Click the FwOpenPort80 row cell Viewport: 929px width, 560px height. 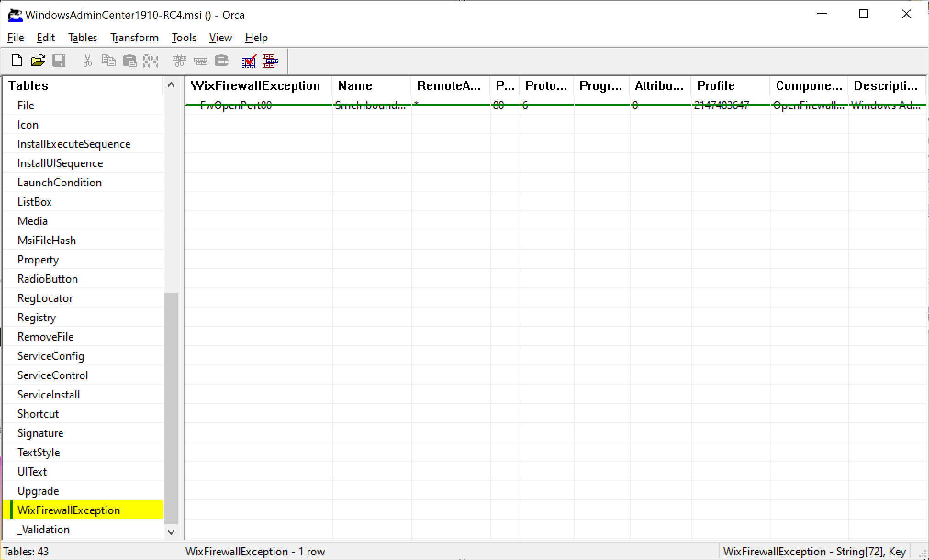coord(259,105)
